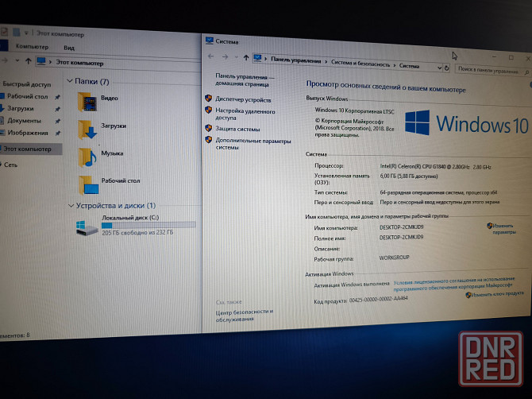532x399 pixels.
Task: Open Центр безопасности и обслуживания link
Action: [x=245, y=315]
